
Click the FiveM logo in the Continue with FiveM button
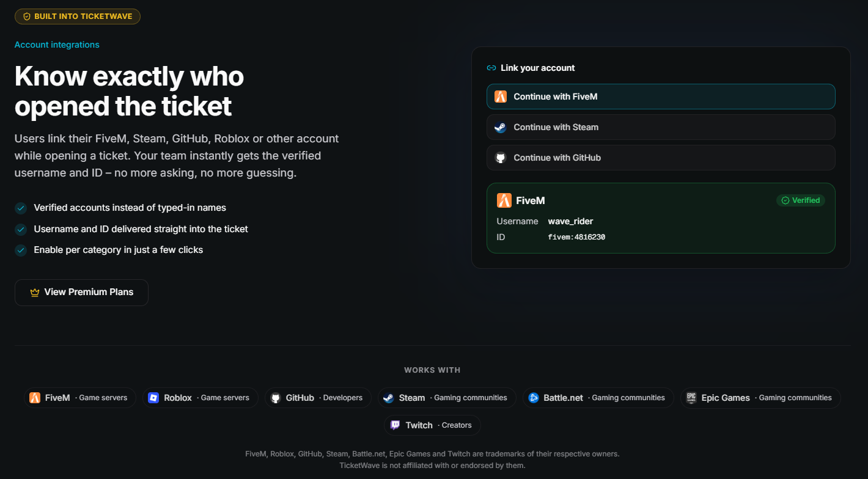(x=501, y=97)
